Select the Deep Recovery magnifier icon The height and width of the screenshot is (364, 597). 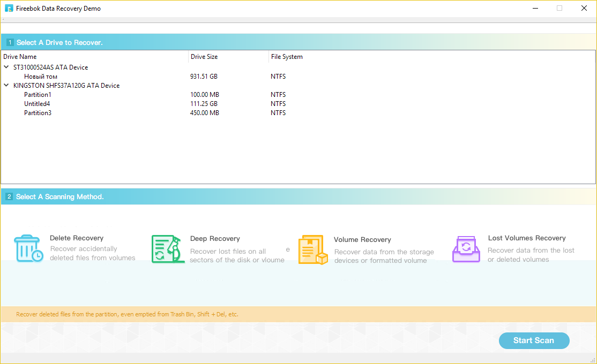point(166,249)
